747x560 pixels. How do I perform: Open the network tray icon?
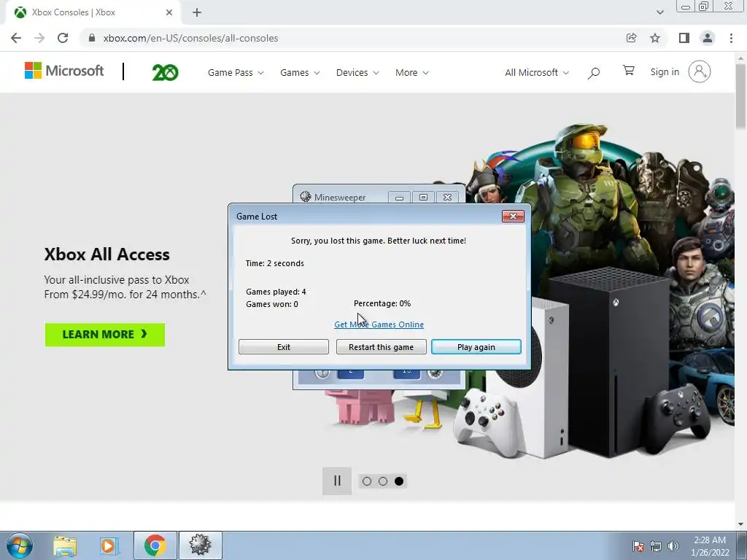pyautogui.click(x=656, y=546)
